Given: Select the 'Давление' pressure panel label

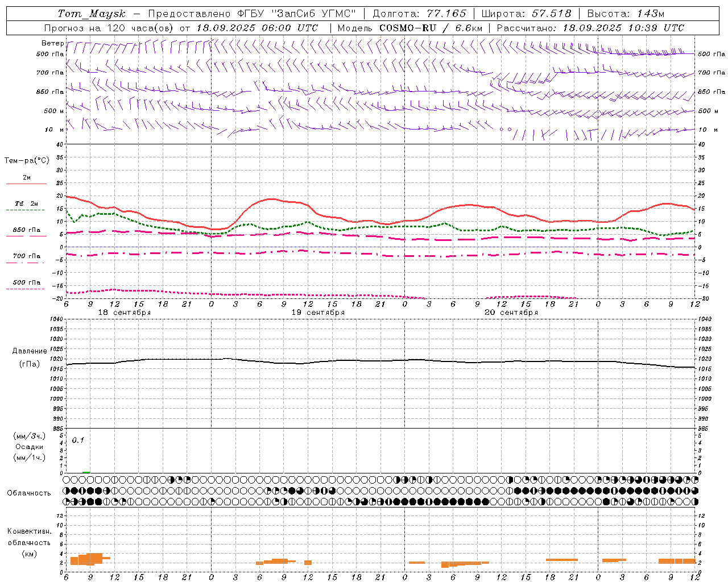Looking at the screenshot, I should tap(30, 351).
